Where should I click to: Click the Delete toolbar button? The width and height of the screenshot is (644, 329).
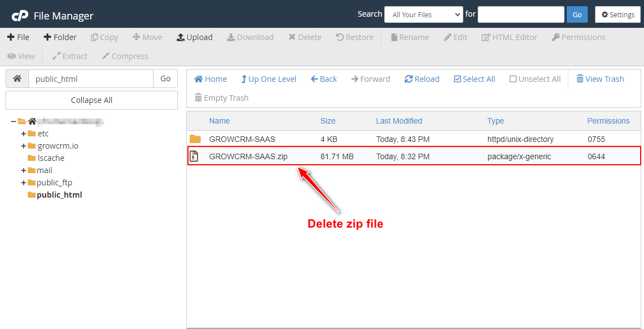305,37
